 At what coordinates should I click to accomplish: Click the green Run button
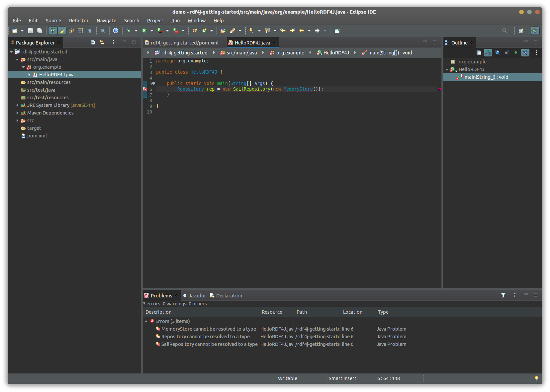[144, 31]
